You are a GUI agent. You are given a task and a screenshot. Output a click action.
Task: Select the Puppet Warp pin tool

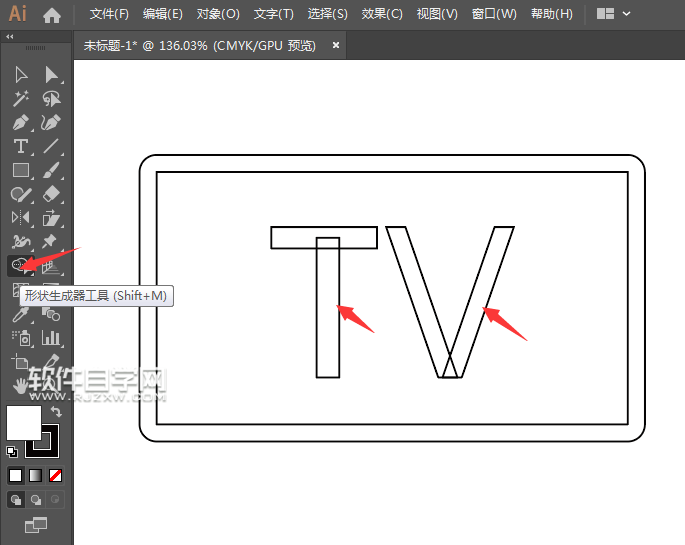pos(49,241)
